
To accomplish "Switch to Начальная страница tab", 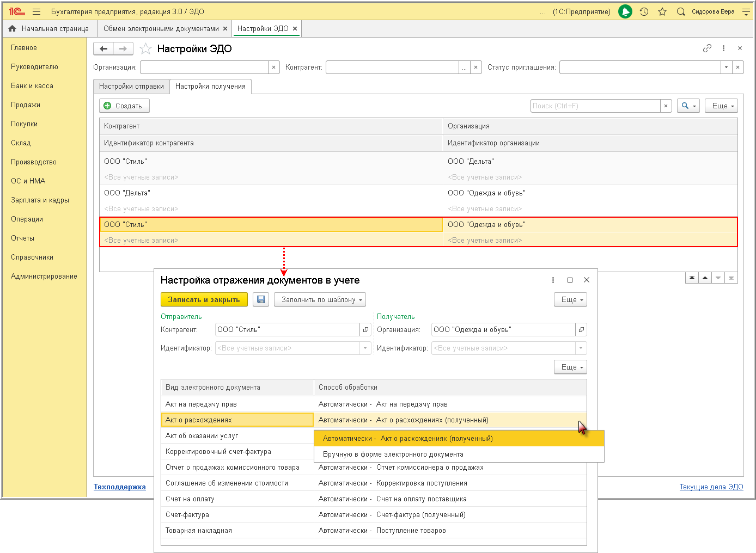I will click(50, 29).
